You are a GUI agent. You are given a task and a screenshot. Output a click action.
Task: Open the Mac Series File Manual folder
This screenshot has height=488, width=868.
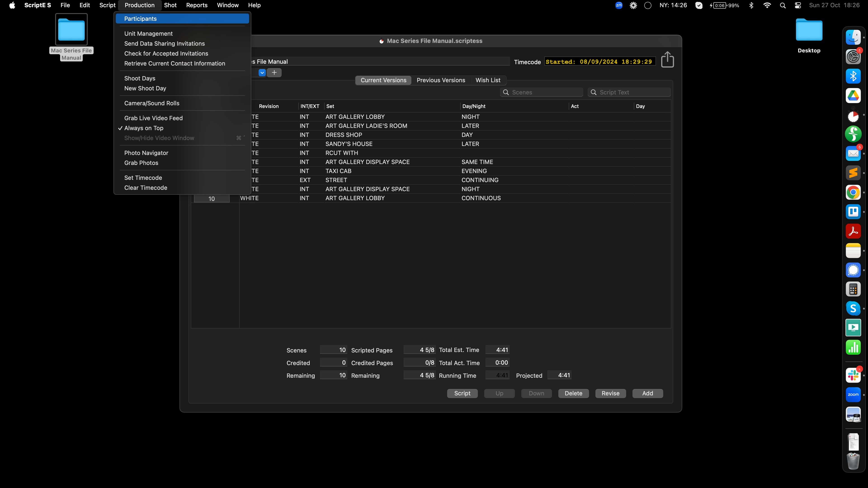pyautogui.click(x=71, y=30)
